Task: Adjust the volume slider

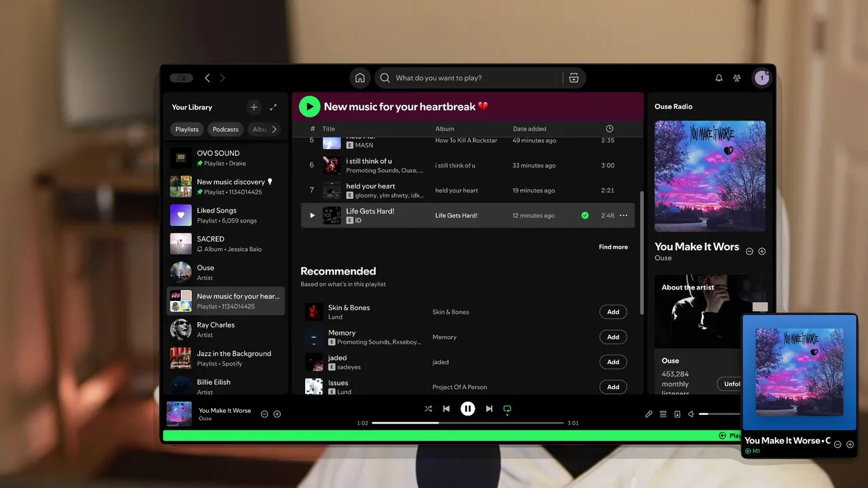Action: (720, 414)
